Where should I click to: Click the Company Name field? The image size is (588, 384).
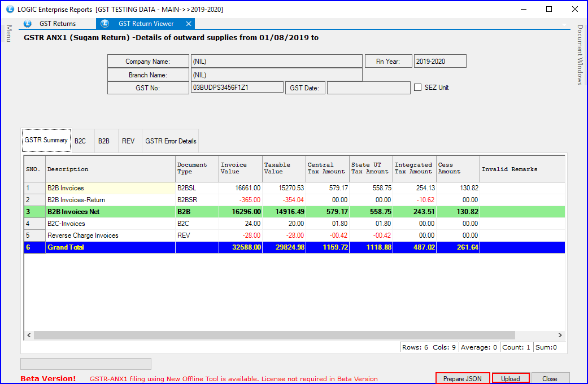(277, 62)
